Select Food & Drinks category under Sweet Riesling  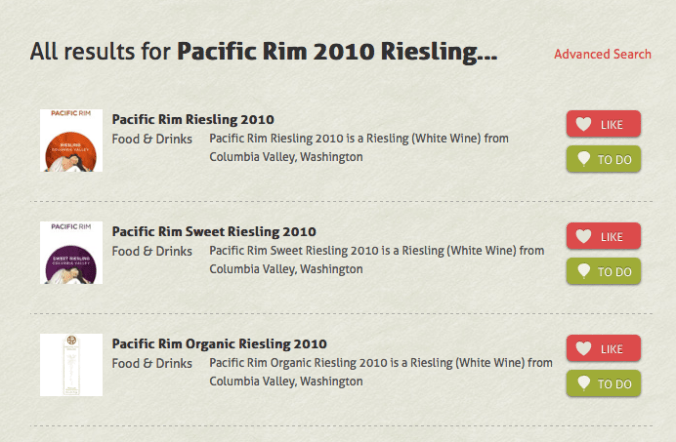tap(152, 251)
